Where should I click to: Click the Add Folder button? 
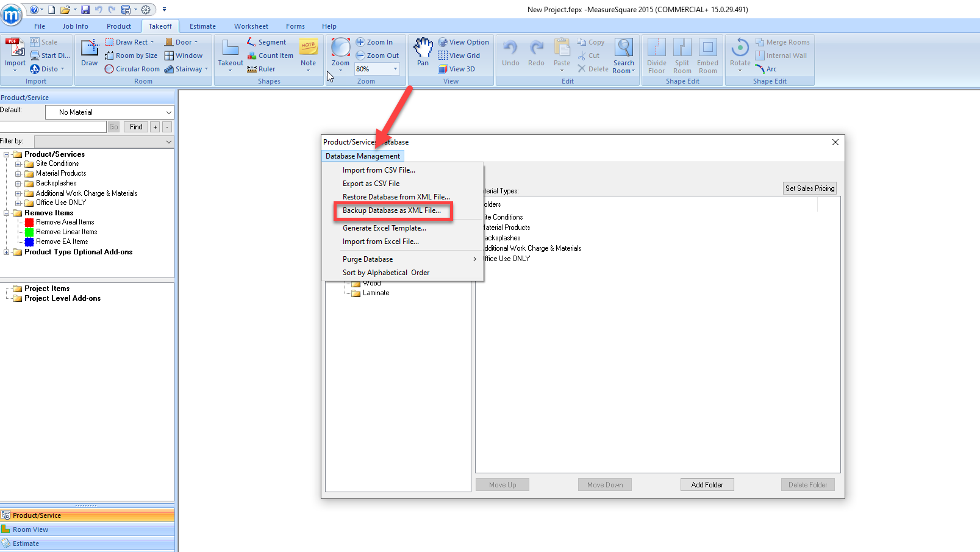pyautogui.click(x=707, y=485)
